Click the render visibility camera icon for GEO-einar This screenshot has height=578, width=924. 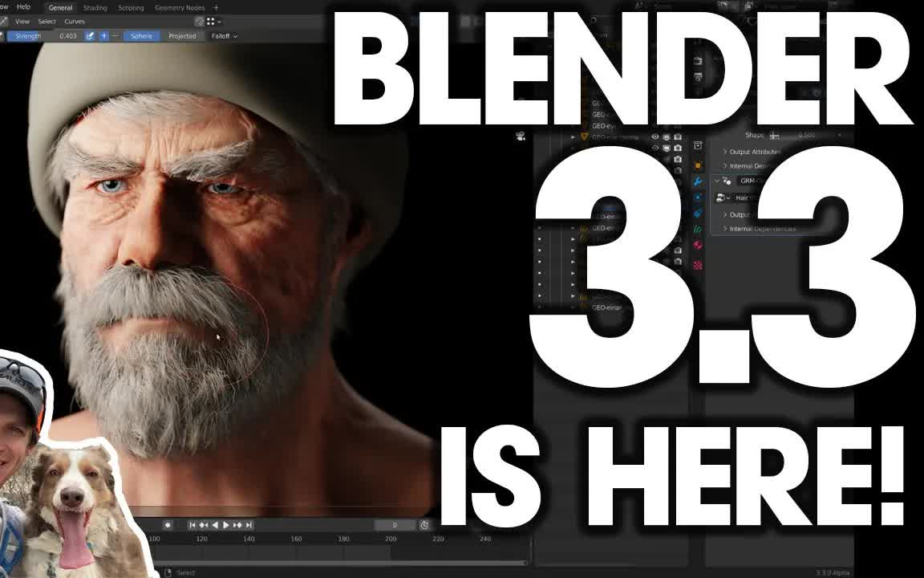pos(679,148)
